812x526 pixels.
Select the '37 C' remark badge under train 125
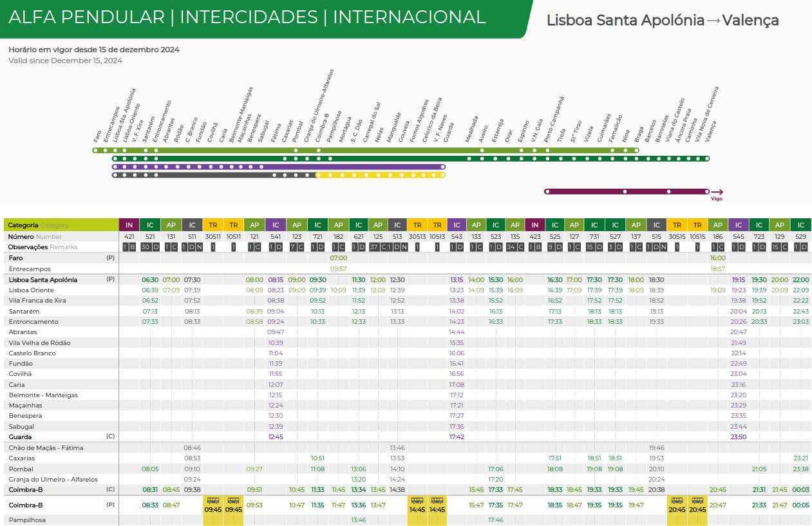click(378, 247)
